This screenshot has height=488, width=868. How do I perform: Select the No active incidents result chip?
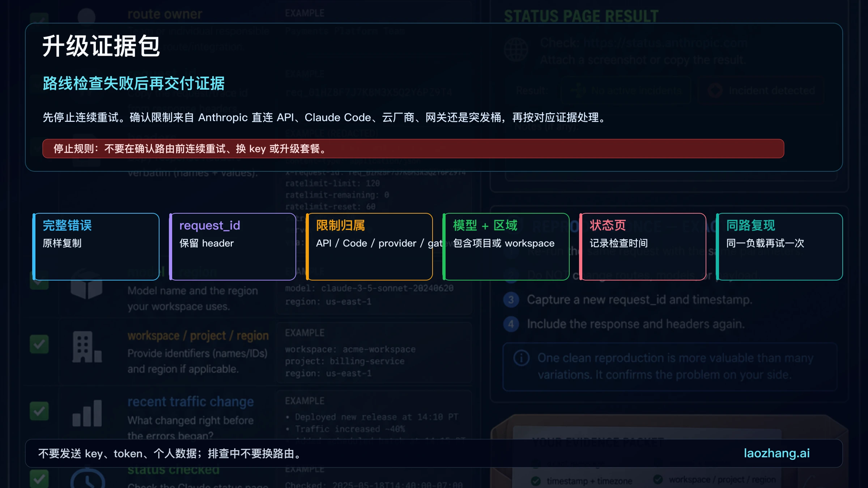pyautogui.click(x=626, y=90)
